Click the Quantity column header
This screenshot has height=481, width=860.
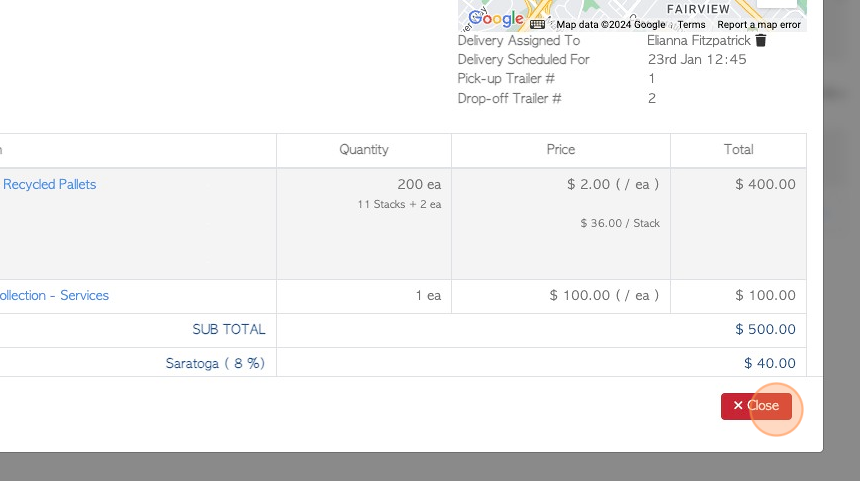click(364, 150)
